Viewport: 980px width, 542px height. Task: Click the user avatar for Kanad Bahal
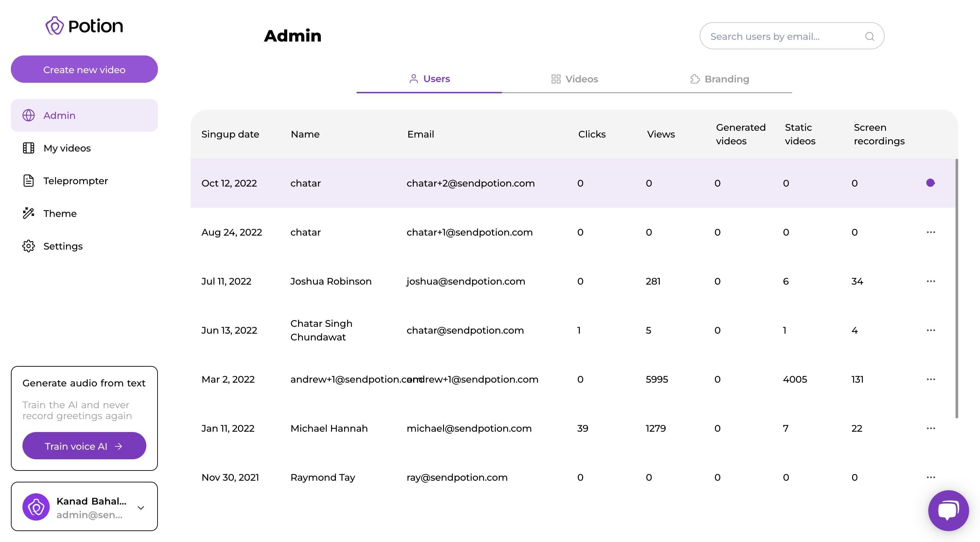(x=36, y=507)
